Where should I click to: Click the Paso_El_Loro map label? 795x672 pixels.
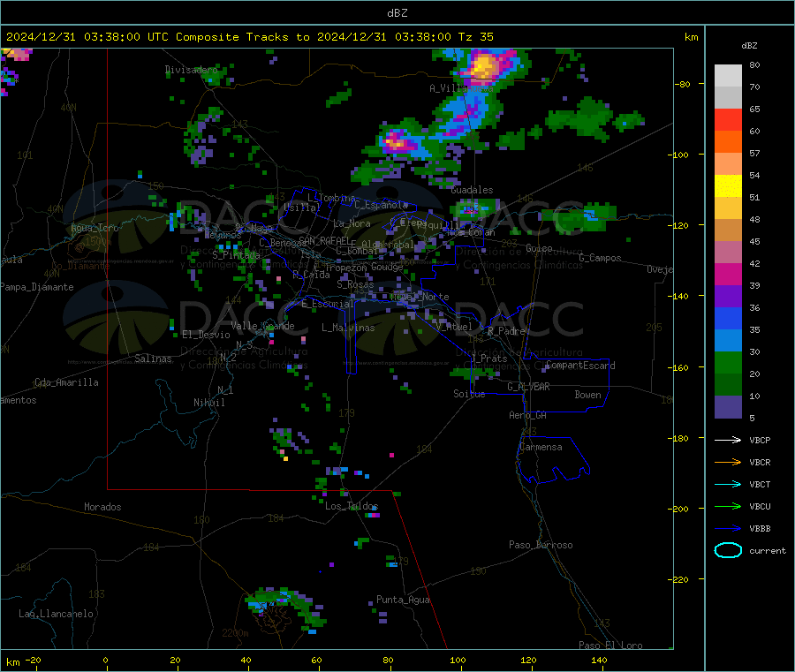tap(610, 646)
